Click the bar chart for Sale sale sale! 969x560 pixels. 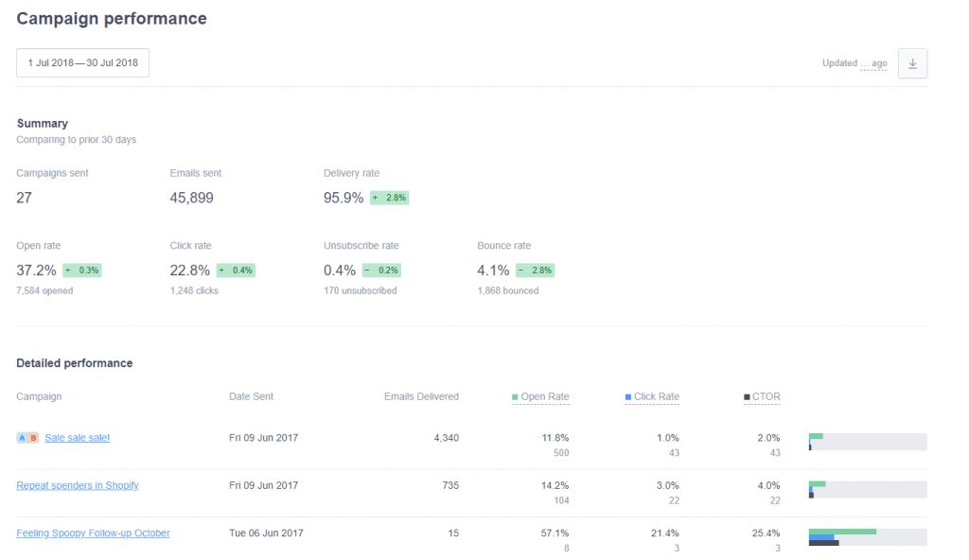[x=868, y=442]
